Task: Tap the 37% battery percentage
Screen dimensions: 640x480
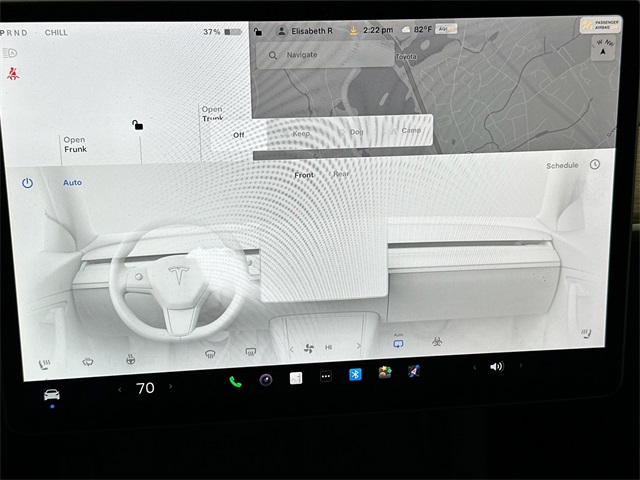Action: coord(212,32)
